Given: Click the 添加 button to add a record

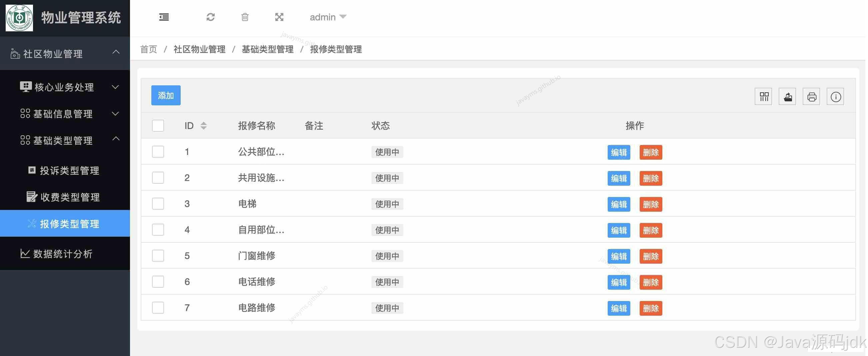Looking at the screenshot, I should [165, 95].
